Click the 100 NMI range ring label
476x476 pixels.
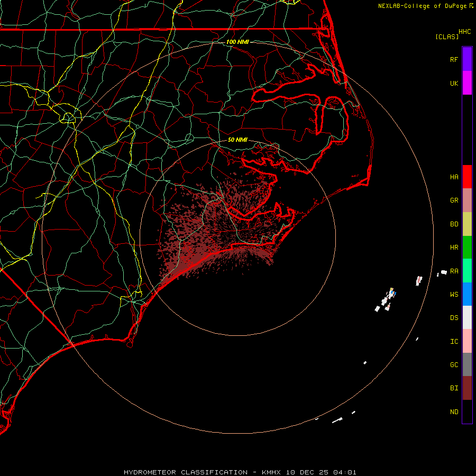(x=237, y=42)
